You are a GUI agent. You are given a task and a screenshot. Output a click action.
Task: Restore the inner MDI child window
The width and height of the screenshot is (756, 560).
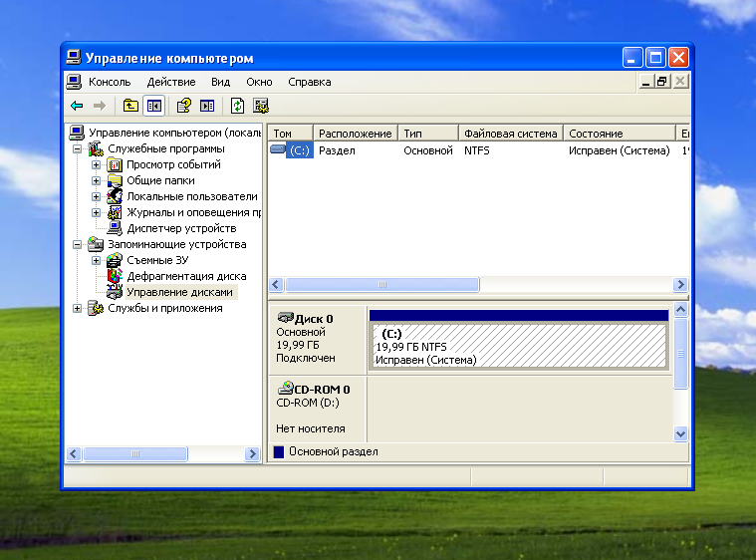coord(662,82)
